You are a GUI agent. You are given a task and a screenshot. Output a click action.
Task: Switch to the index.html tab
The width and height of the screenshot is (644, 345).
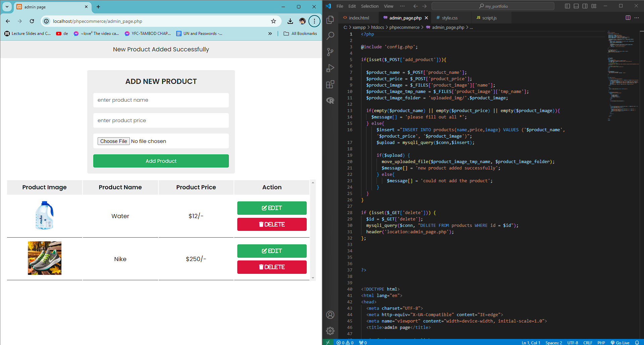click(358, 18)
